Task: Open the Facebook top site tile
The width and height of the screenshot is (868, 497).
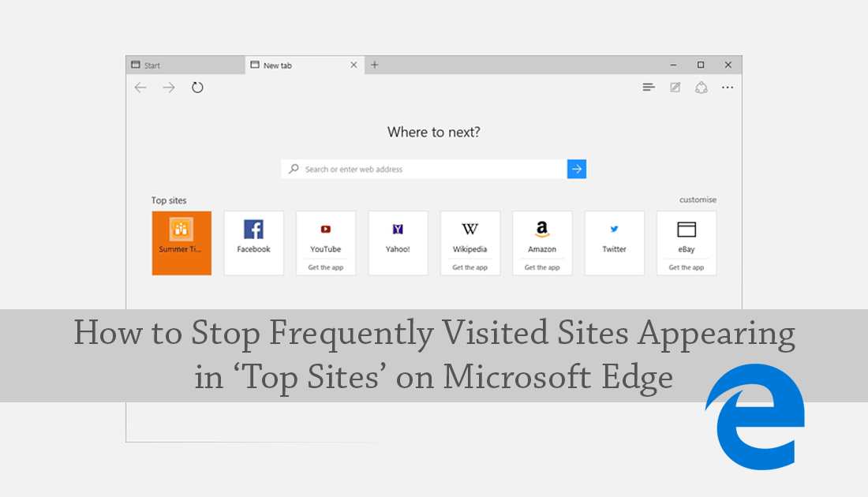Action: 254,243
